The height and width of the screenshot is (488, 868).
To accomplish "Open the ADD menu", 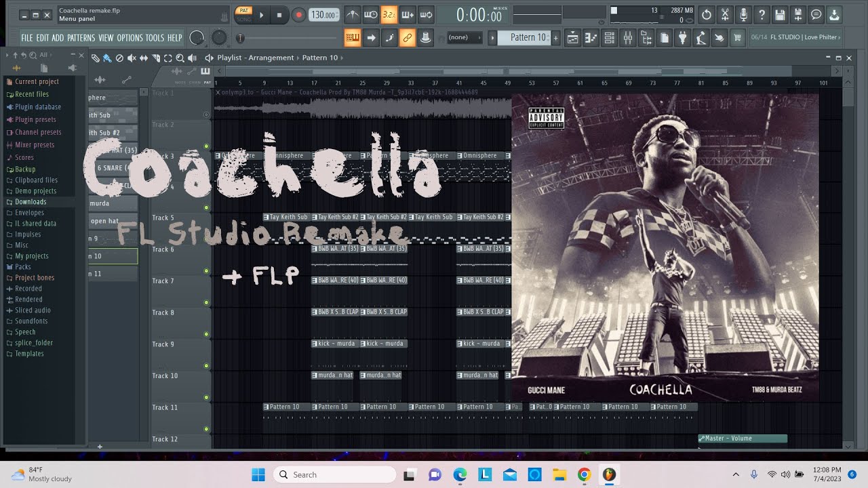I will [x=58, y=38].
